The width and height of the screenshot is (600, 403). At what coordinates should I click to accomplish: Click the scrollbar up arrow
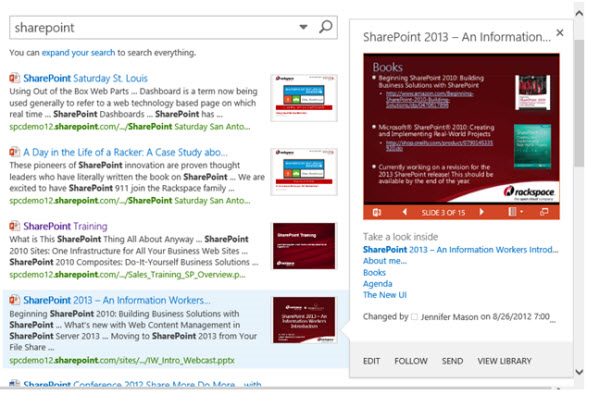pos(579,13)
